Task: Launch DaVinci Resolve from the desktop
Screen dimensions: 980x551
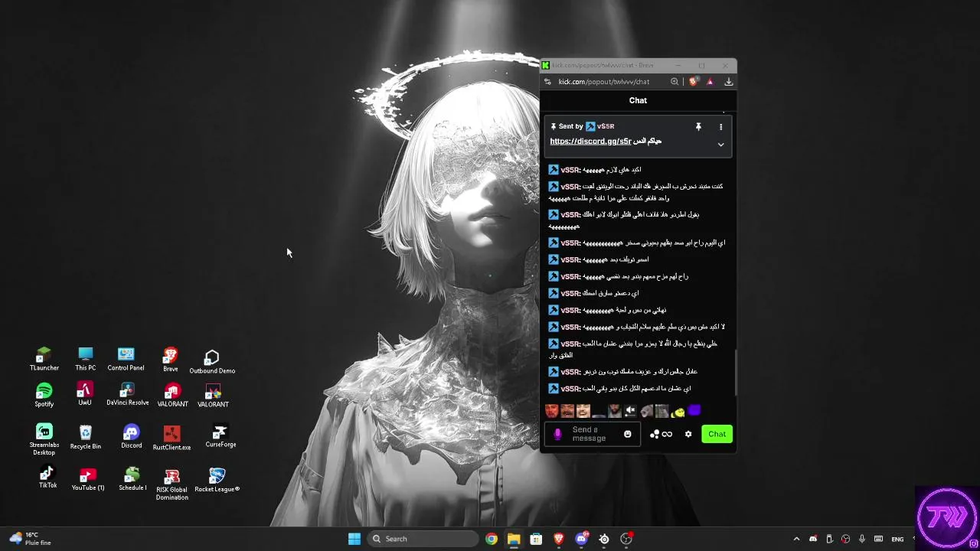Action: [127, 395]
